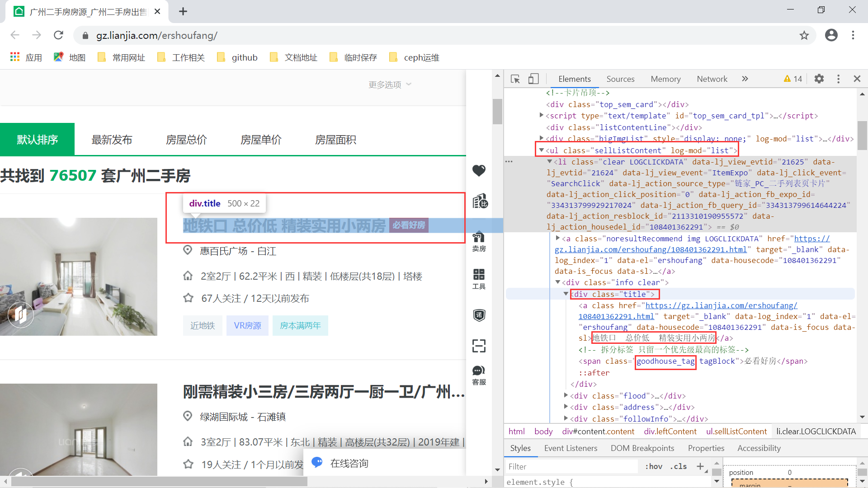Viewport: 868px width, 488px height.
Task: Expand the 更多选项 more options dropdown
Action: tap(390, 84)
